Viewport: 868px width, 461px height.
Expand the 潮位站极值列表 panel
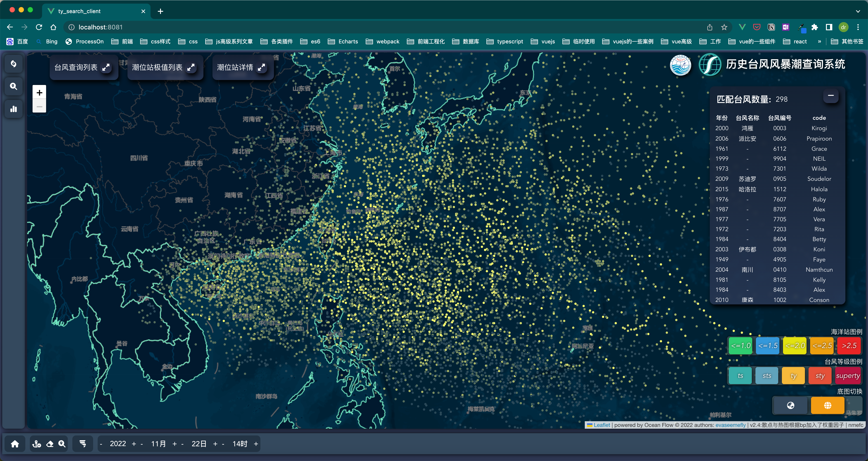click(x=191, y=67)
